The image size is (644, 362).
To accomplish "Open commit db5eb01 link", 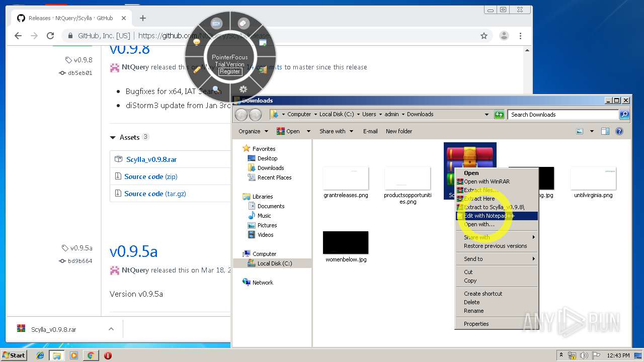I will tap(76, 73).
